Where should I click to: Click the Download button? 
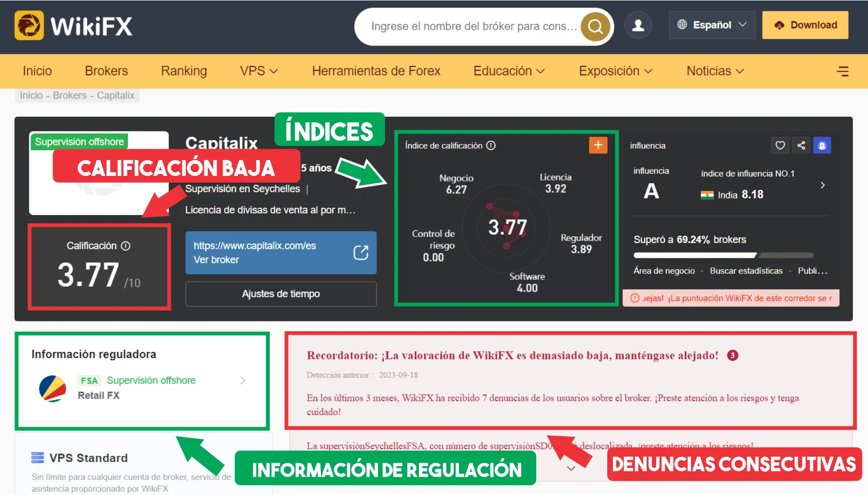pos(805,25)
